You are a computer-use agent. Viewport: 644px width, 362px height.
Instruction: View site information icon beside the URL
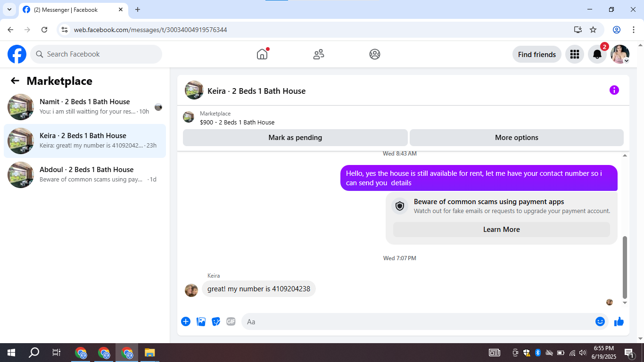point(65,30)
